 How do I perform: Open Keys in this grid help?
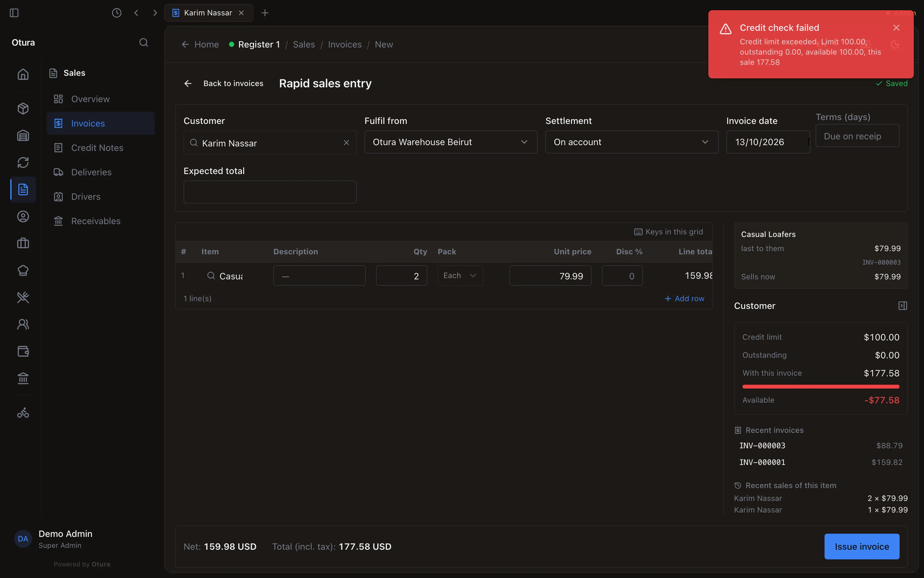click(x=669, y=232)
